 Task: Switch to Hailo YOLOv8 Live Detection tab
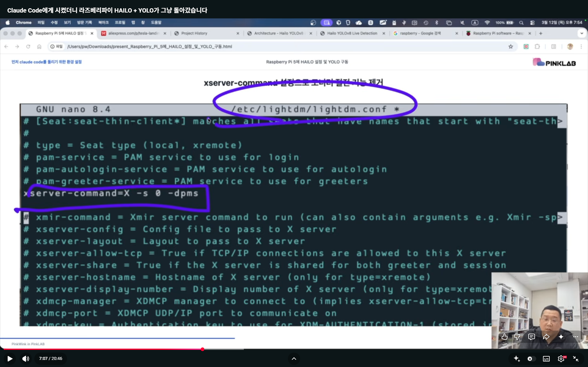[352, 33]
